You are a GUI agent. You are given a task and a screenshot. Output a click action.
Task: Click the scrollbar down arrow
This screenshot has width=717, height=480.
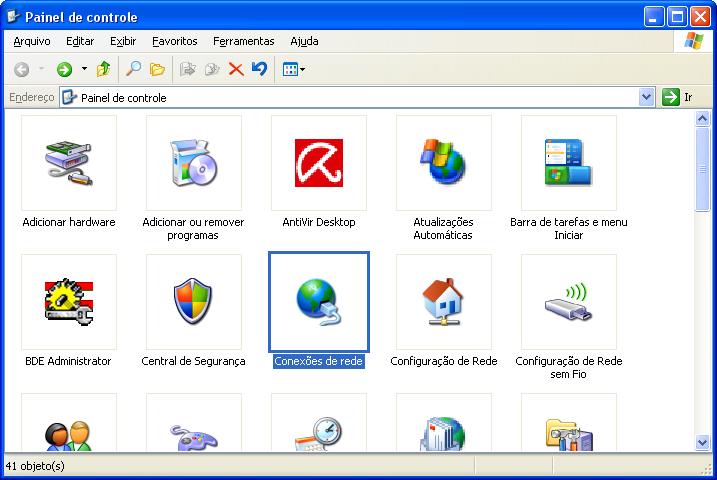pyautogui.click(x=702, y=442)
